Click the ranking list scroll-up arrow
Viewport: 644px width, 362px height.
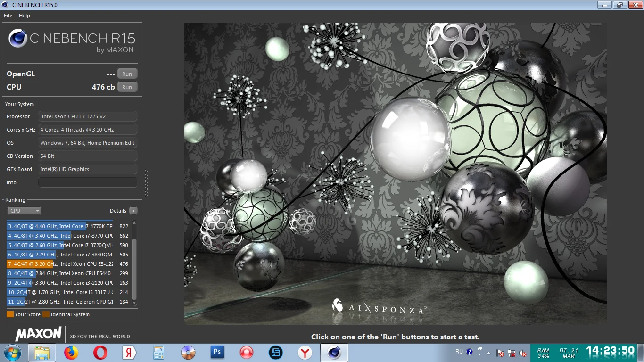(134, 223)
